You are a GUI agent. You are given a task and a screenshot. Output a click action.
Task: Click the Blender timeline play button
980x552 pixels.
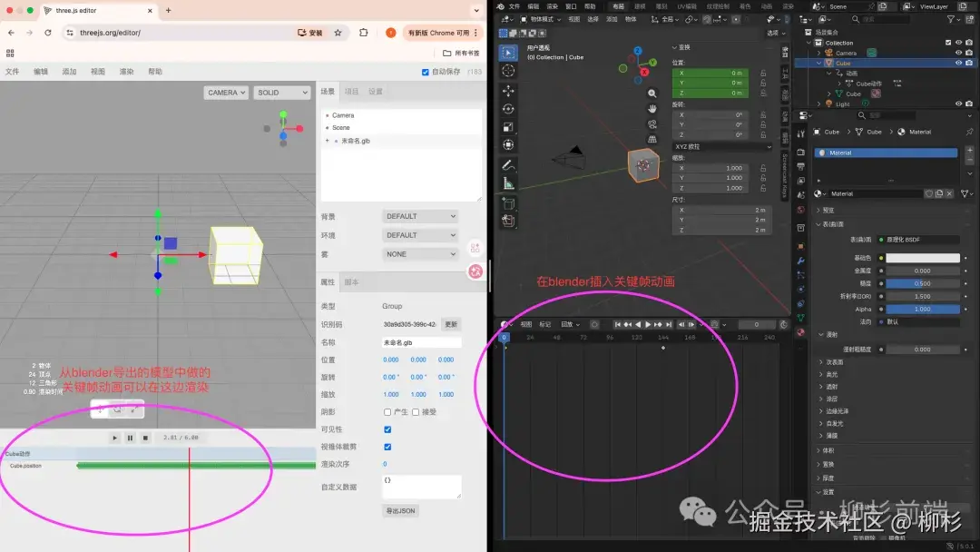point(648,324)
